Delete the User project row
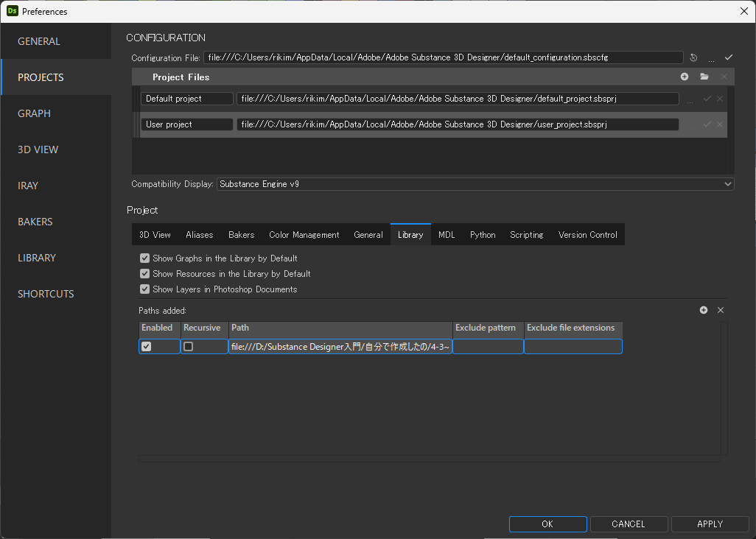The image size is (756, 539). (x=720, y=124)
